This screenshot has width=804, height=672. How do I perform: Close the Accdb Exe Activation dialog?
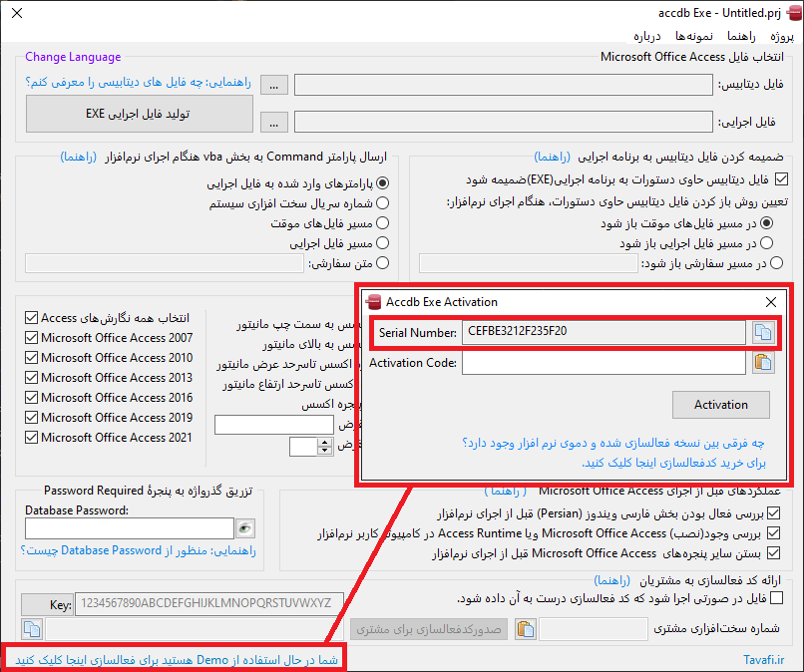(x=771, y=302)
